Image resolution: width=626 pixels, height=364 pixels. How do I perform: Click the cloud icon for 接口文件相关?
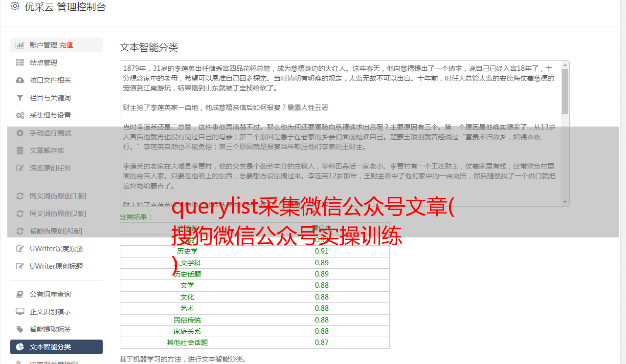20,80
